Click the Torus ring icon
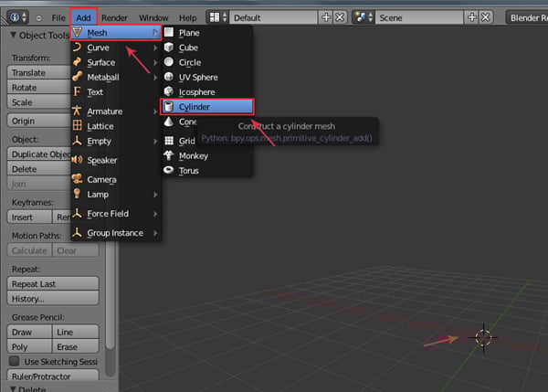This screenshot has width=548, height=392. pos(169,170)
